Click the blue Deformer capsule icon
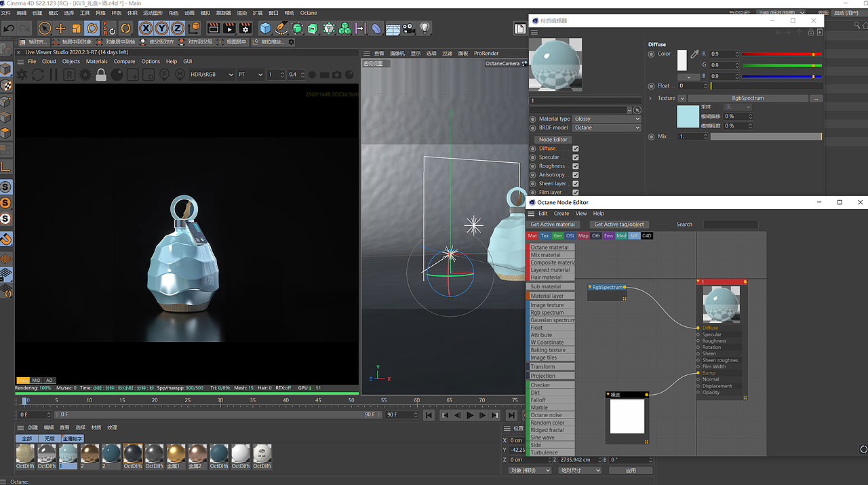 (x=376, y=28)
